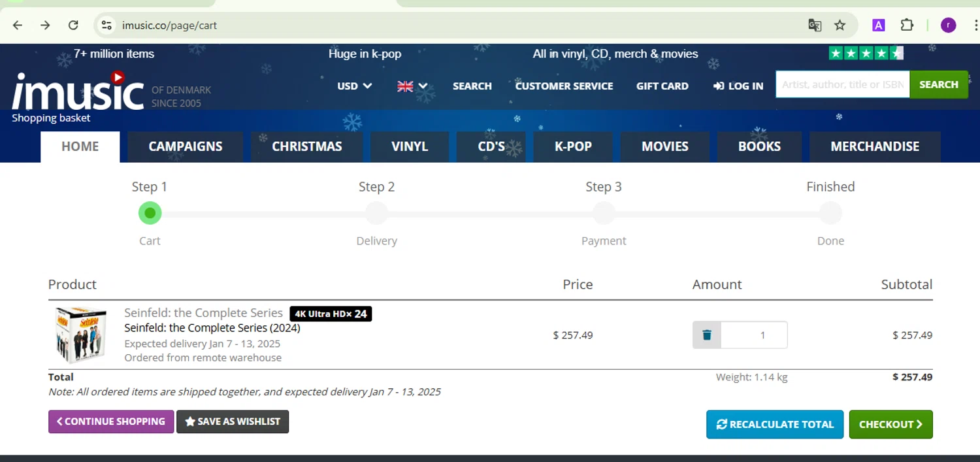
Task: Click the browser forward arrow
Action: pos(45,25)
